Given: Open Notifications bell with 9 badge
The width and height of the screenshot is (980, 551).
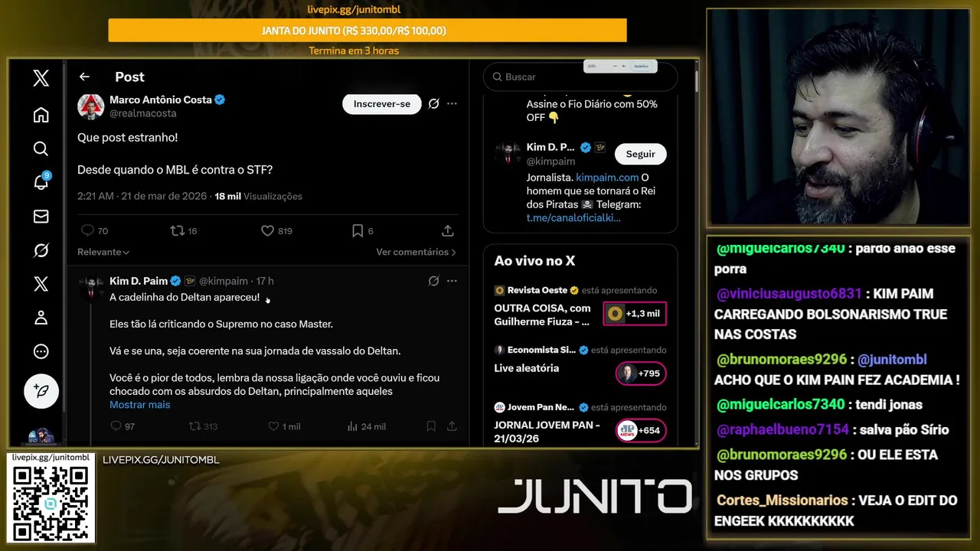Looking at the screenshot, I should pyautogui.click(x=41, y=181).
